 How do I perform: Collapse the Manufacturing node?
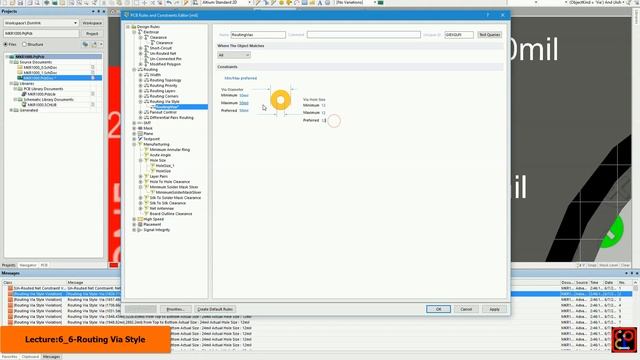coord(134,144)
